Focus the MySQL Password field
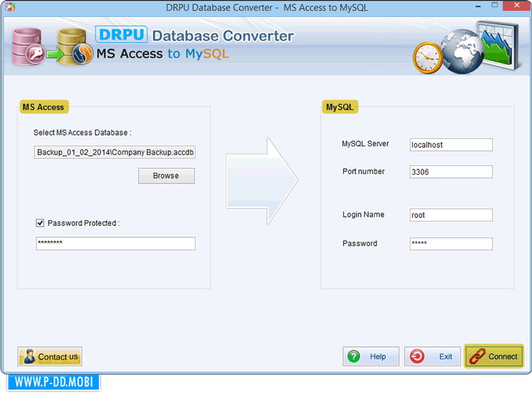The image size is (532, 393). point(451,244)
